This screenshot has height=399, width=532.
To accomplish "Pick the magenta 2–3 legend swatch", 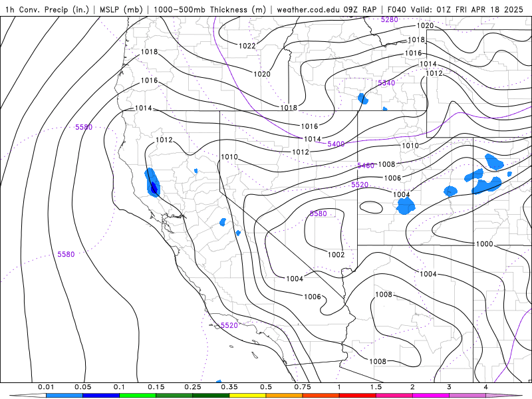I will pos(431,396).
